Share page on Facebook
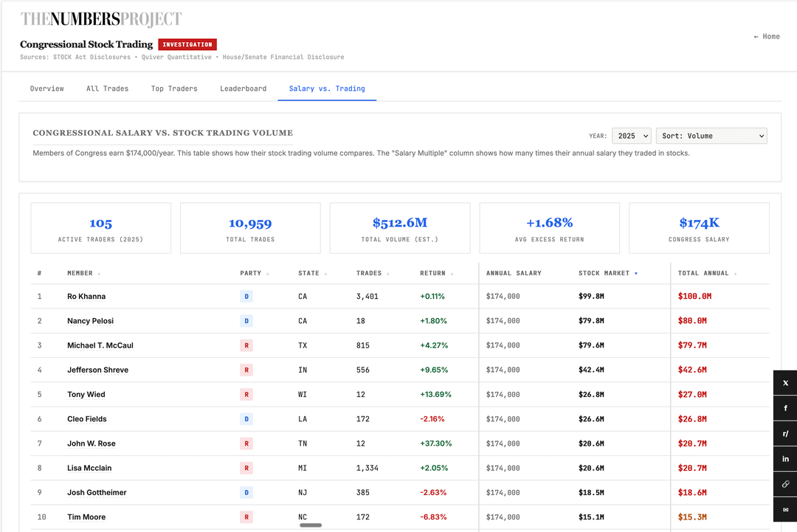The width and height of the screenshot is (797, 532). click(x=785, y=408)
